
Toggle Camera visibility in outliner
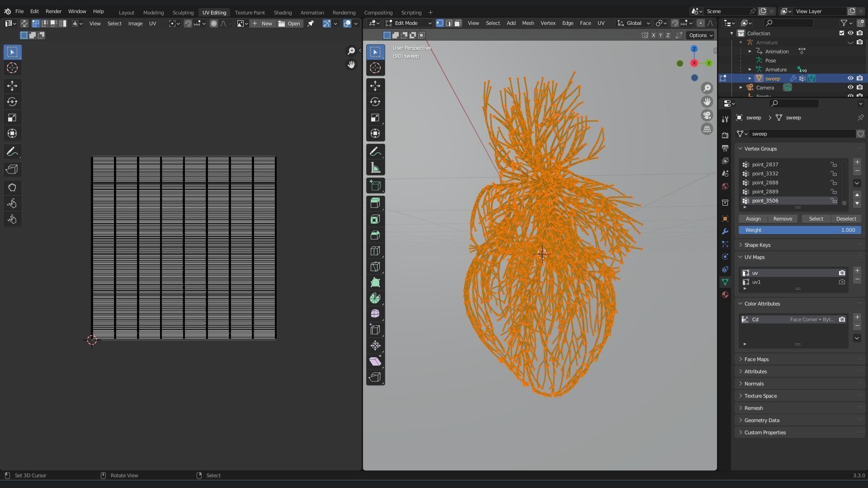click(x=850, y=88)
